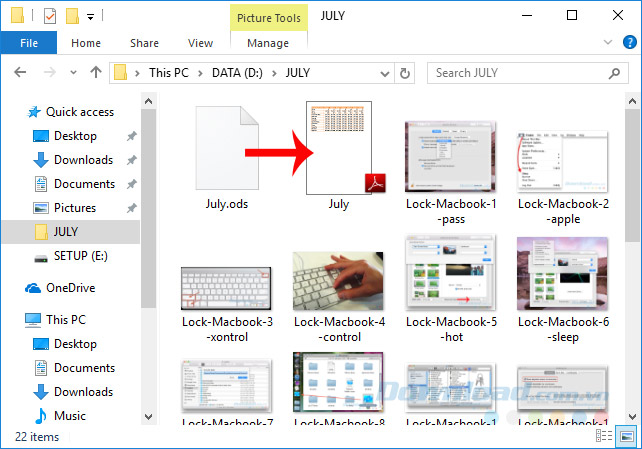Switch to the Home ribbon tab
Viewport: 642px width, 449px height.
[x=86, y=43]
